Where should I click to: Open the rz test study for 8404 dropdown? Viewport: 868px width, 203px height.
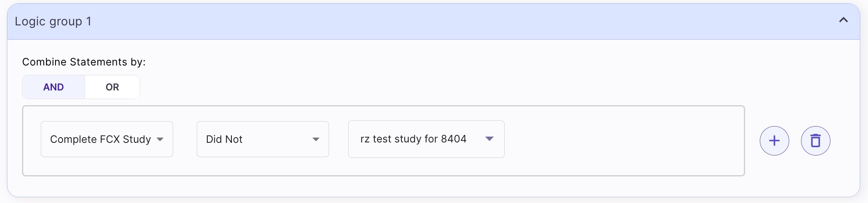(x=426, y=139)
